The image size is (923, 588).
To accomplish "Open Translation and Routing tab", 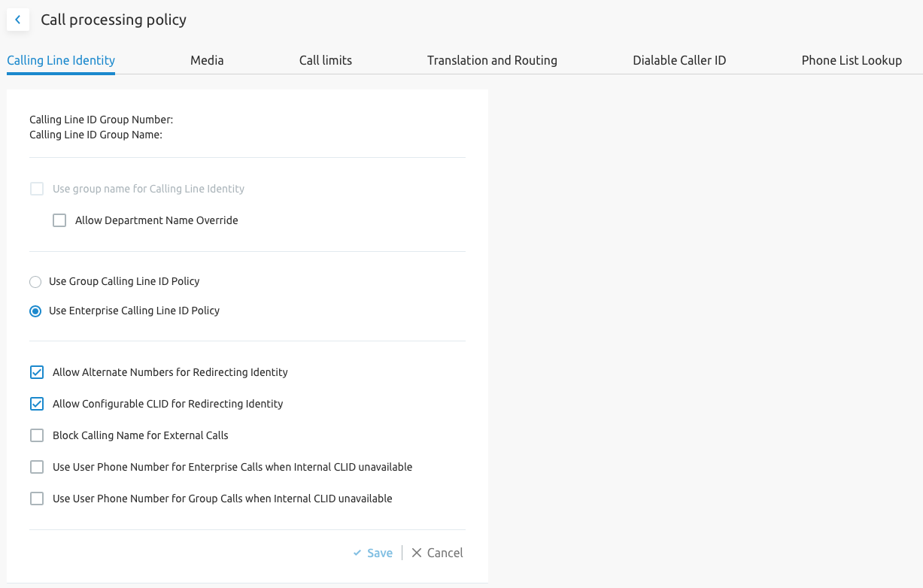I will pyautogui.click(x=492, y=60).
